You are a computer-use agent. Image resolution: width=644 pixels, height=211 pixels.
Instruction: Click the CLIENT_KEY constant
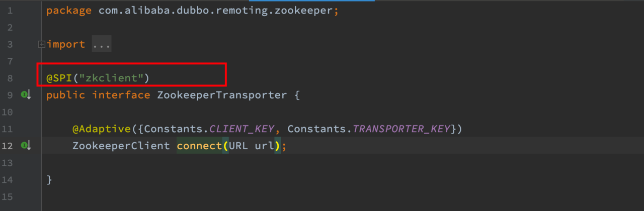pos(242,129)
